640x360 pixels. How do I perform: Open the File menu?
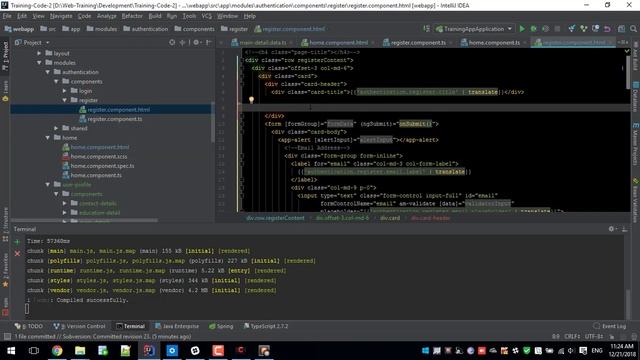[x=7, y=16]
